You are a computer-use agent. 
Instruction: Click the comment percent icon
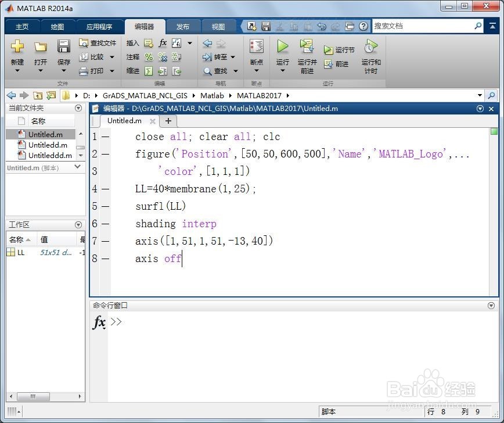tap(149, 57)
